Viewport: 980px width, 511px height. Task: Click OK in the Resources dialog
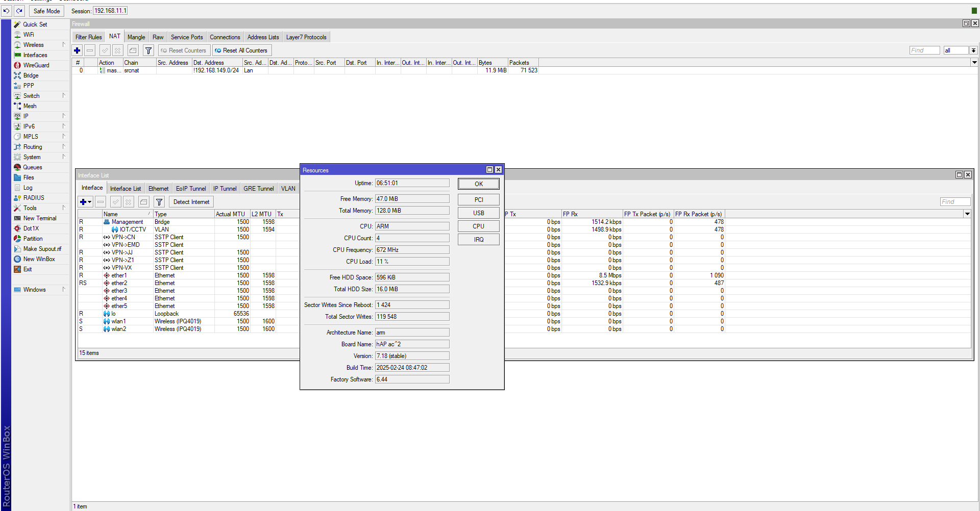tap(479, 184)
